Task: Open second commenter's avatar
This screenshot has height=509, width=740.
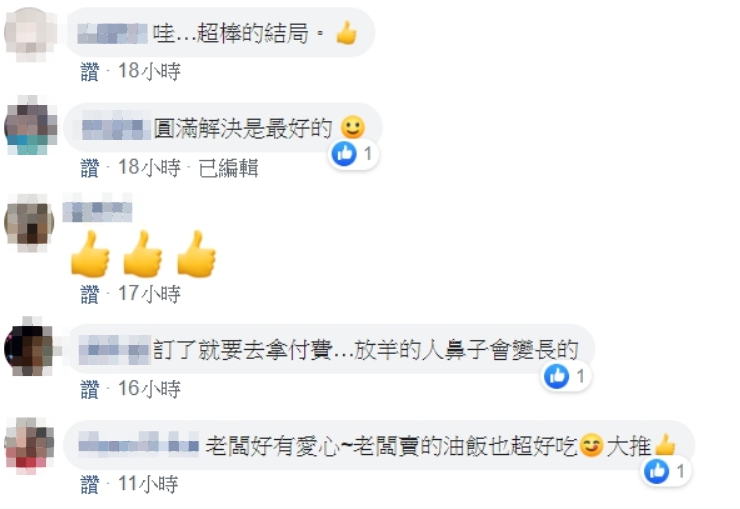Action: [30, 125]
